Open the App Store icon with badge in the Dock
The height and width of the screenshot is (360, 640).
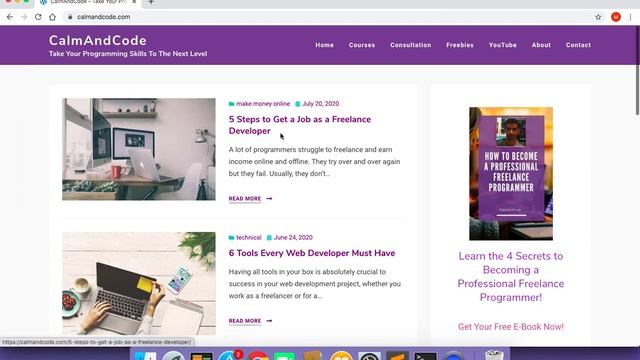tap(229, 356)
